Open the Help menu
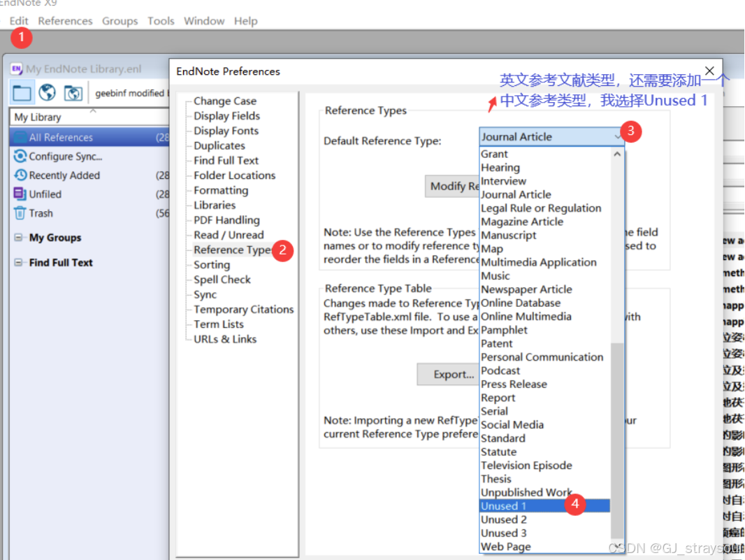Viewport: 745px width, 560px height. [x=245, y=21]
